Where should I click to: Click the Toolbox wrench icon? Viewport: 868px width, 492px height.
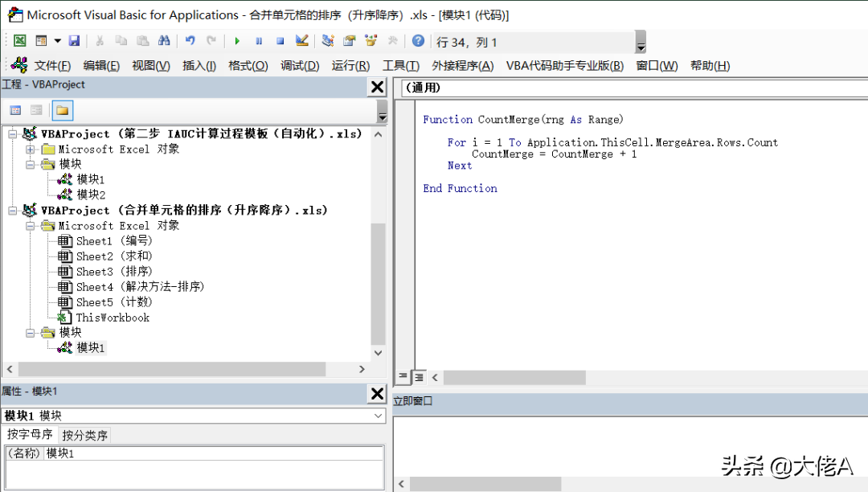392,40
